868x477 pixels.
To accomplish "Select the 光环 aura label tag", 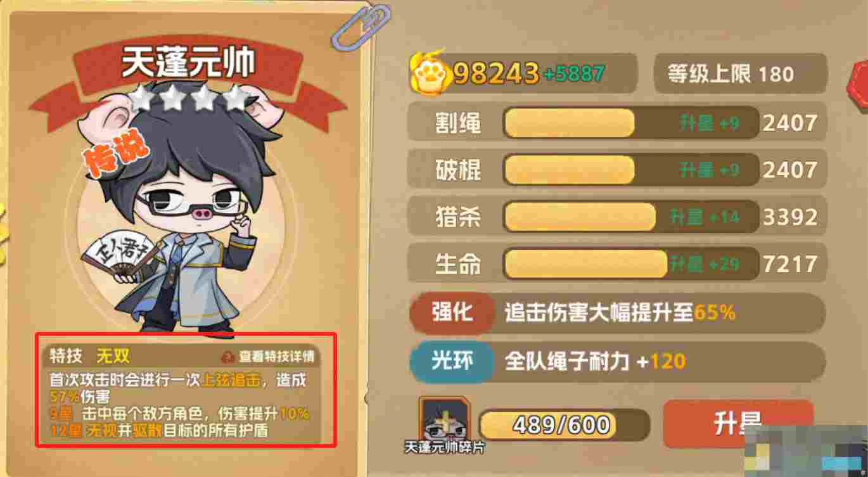I will click(x=452, y=362).
